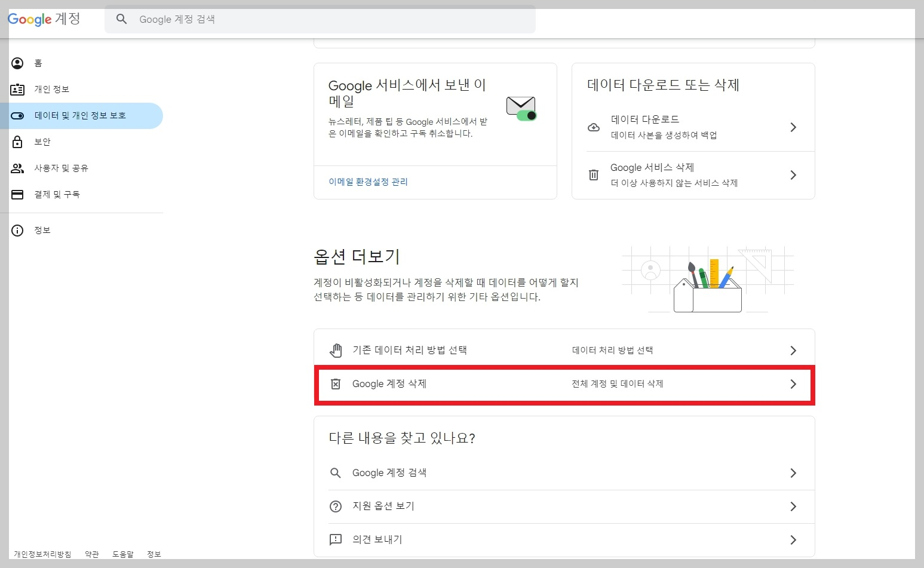Click the delete icon for Google 계정 삭제
This screenshot has height=568, width=924.
tap(336, 384)
